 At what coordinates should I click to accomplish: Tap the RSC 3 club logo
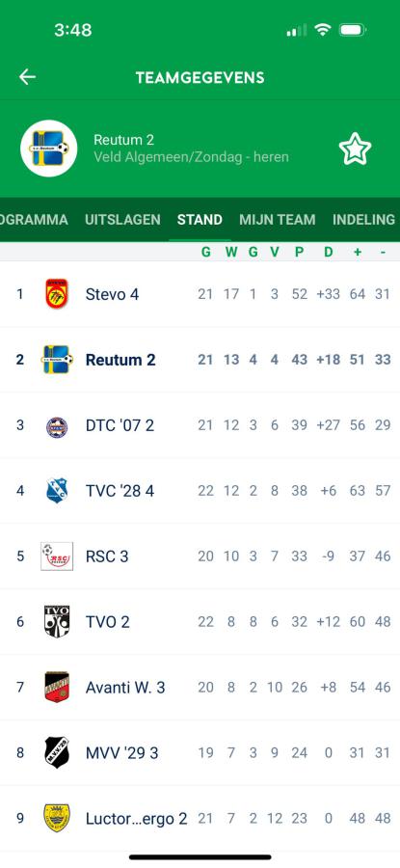[x=57, y=556]
